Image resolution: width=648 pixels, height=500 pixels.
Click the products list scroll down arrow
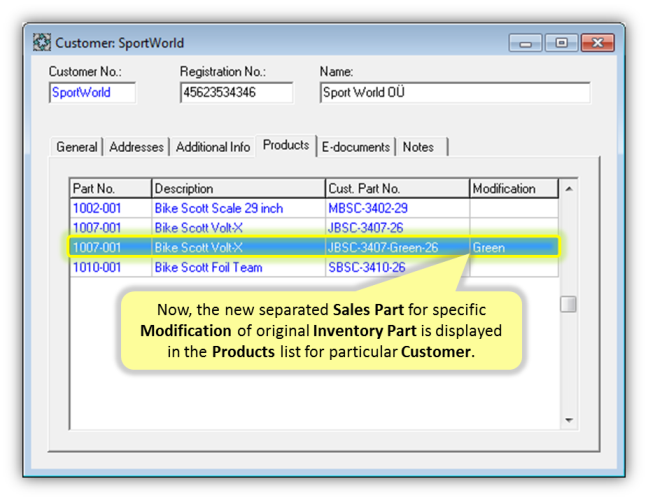tap(569, 420)
